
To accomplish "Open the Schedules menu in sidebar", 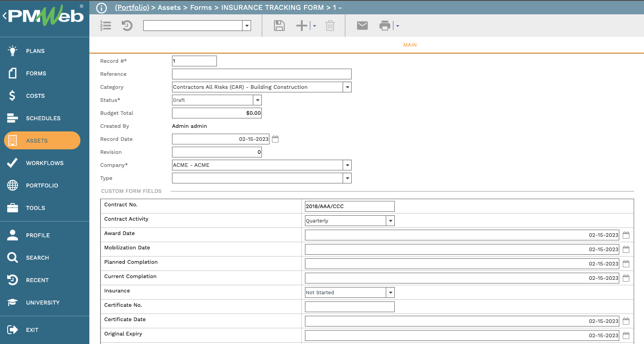I will click(x=43, y=118).
